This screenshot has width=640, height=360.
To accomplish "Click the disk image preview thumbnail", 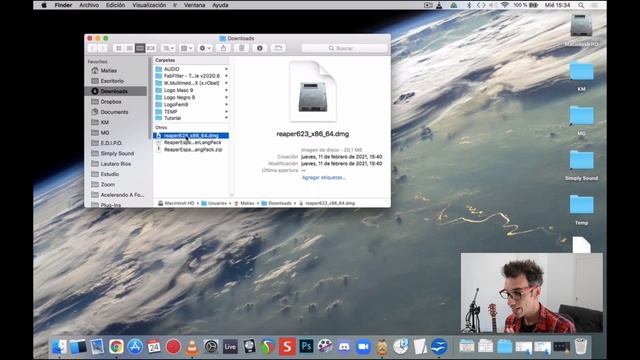I will tap(313, 91).
